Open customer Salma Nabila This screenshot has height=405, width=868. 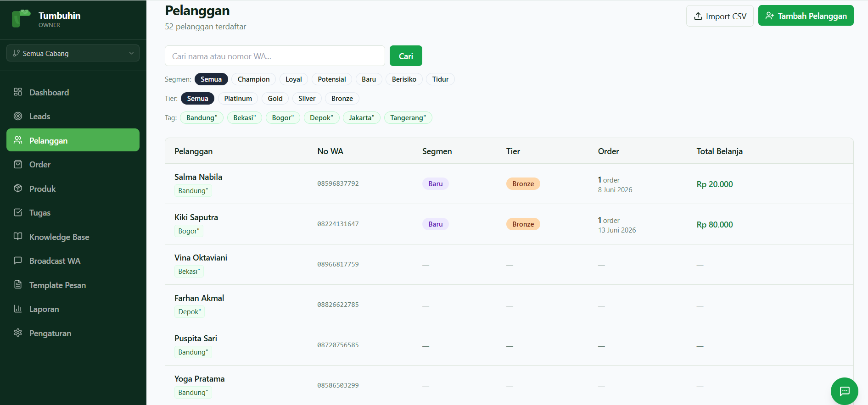coord(198,177)
